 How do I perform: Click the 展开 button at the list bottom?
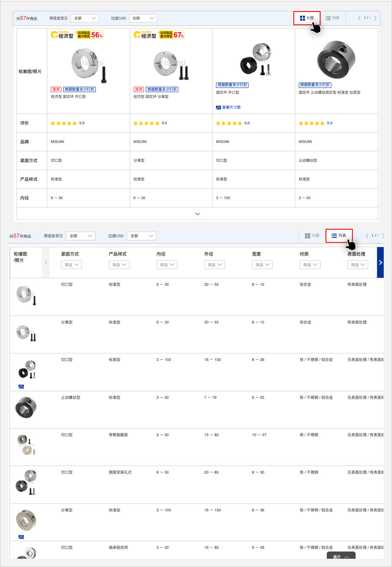[x=341, y=557]
